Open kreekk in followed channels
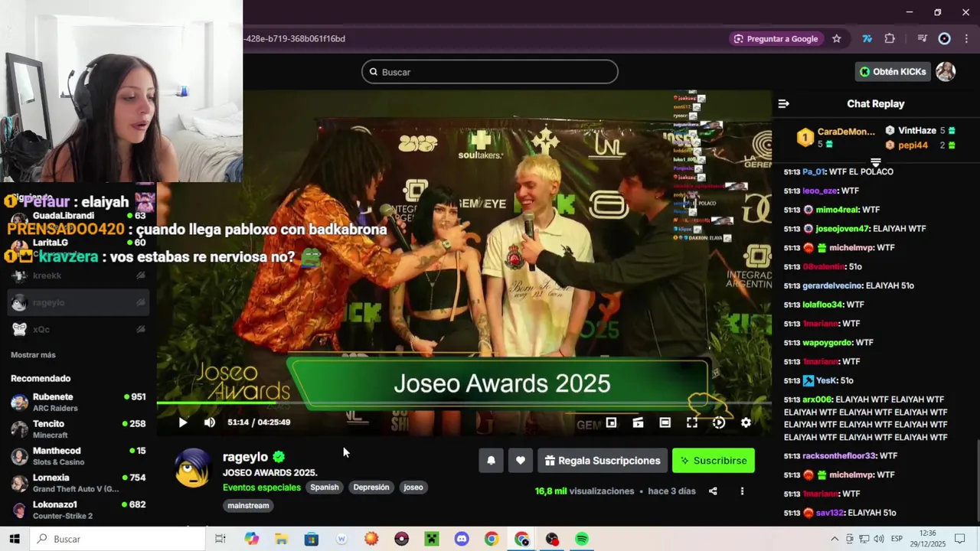Screen dimensions: 980x551 (79, 275)
